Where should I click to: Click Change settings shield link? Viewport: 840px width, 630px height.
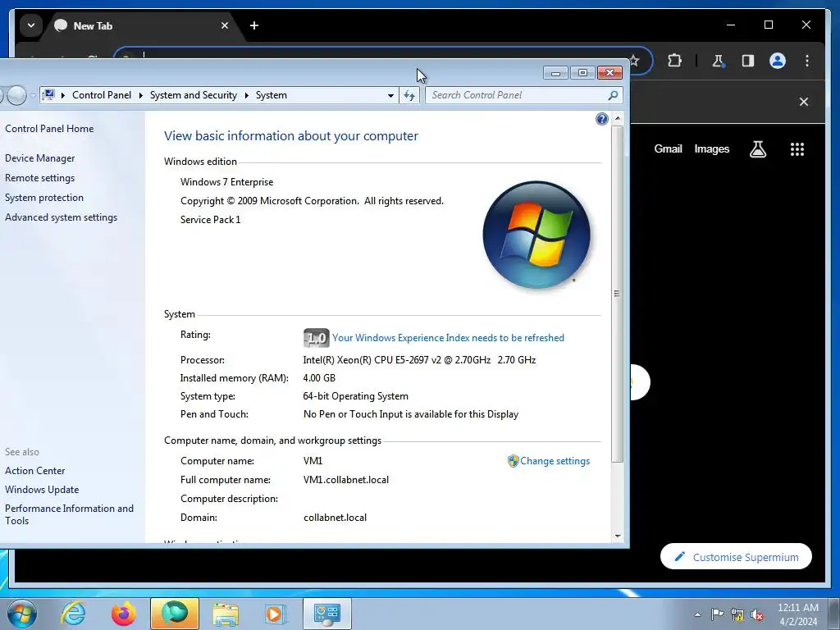coord(549,461)
